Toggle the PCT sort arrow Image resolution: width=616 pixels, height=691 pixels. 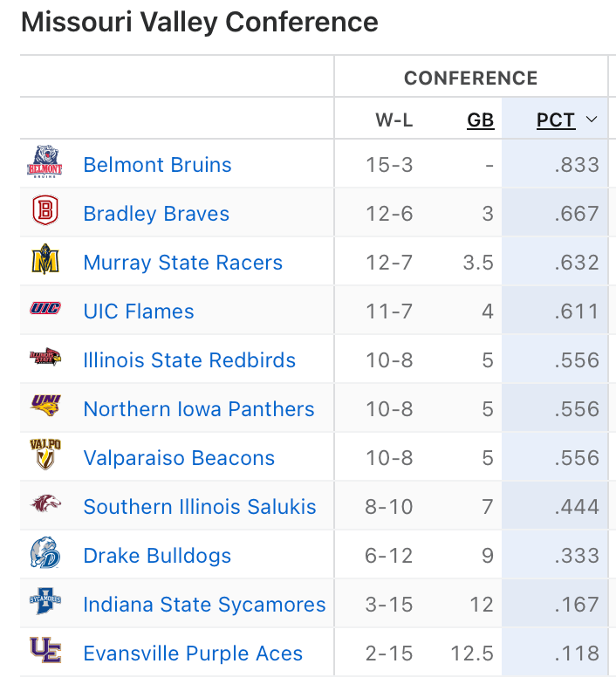[592, 120]
